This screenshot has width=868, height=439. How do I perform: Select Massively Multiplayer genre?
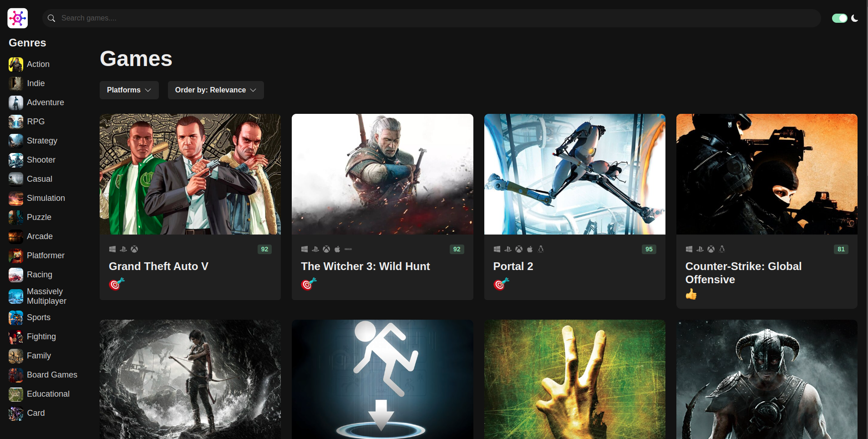tap(46, 296)
